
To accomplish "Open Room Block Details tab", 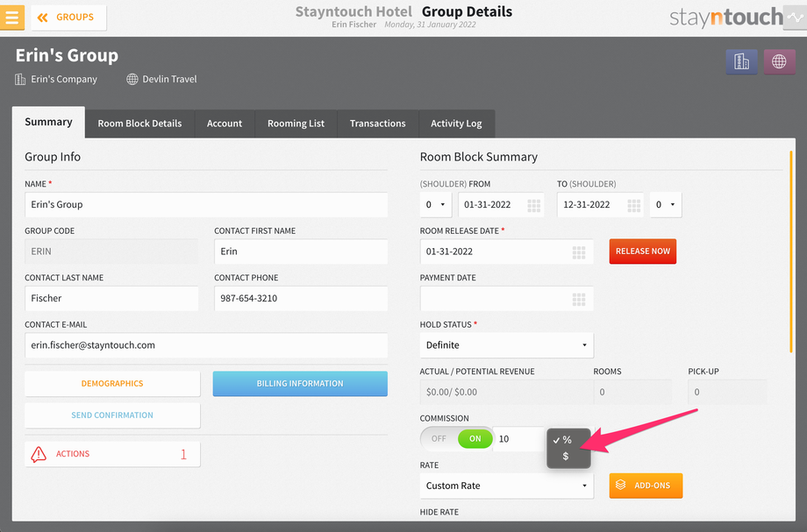I will tap(139, 124).
